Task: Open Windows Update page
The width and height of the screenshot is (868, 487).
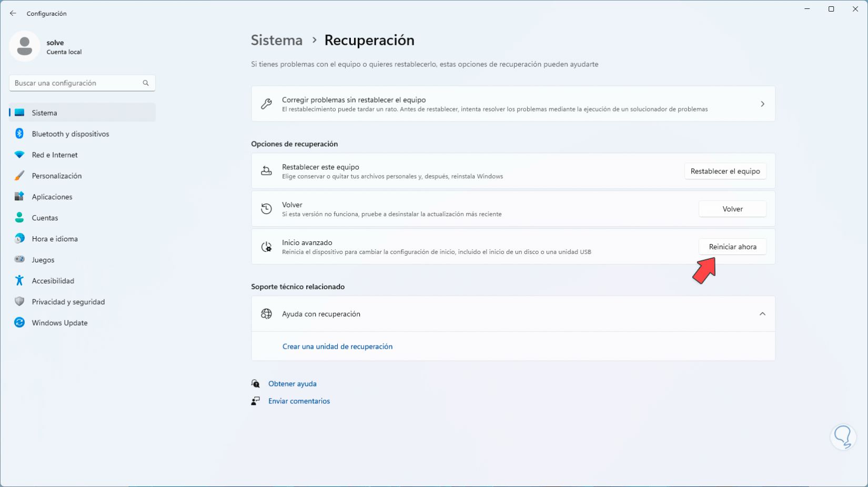Action: 83,323
